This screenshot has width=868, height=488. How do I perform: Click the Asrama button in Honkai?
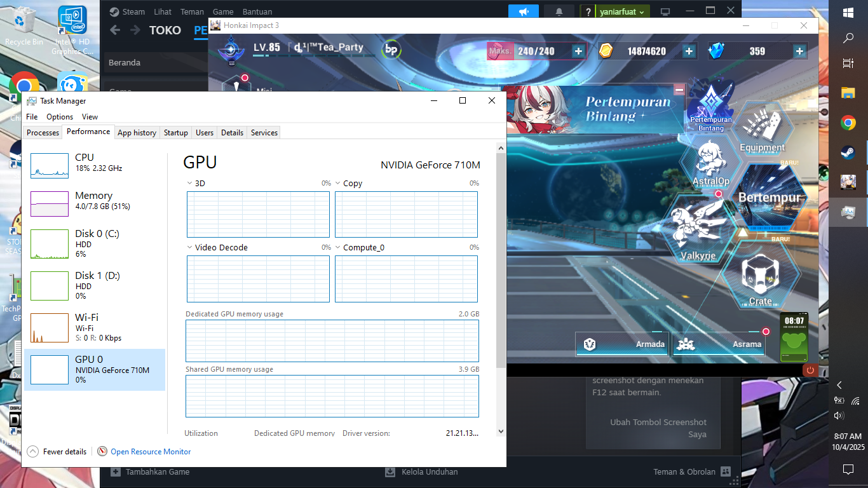tap(719, 344)
